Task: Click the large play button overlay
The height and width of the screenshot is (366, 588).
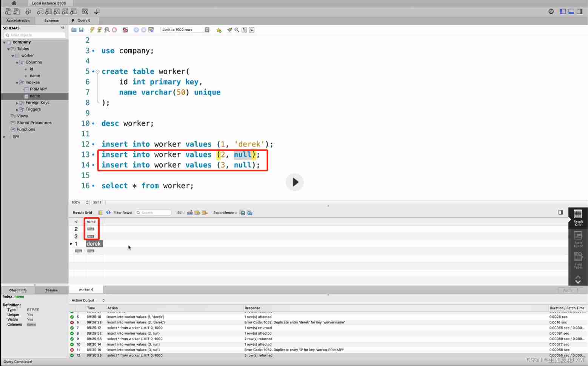Action: pos(295,182)
